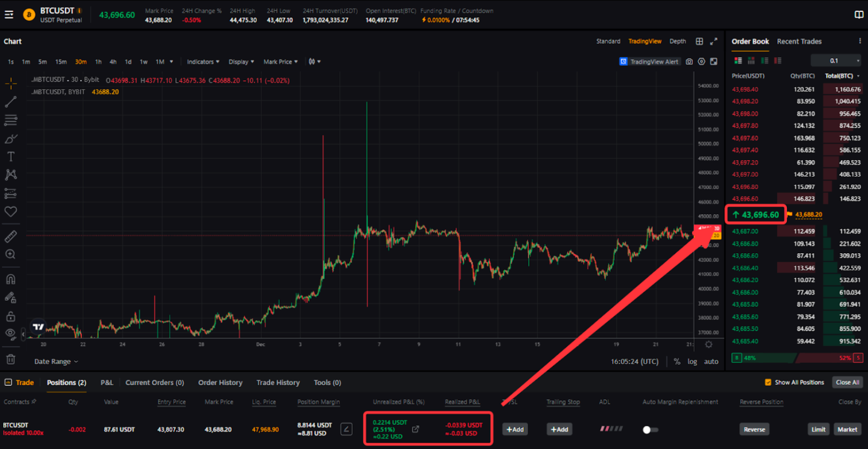Expand chart to fullscreen view
Viewport: 868px width, 449px height.
(x=714, y=41)
